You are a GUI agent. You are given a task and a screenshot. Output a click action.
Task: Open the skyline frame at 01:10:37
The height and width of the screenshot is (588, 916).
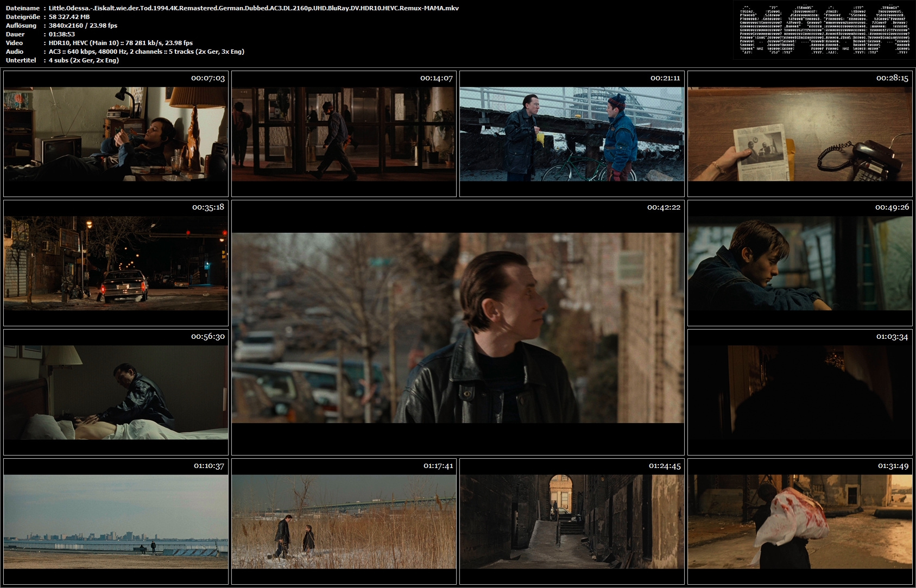point(116,521)
